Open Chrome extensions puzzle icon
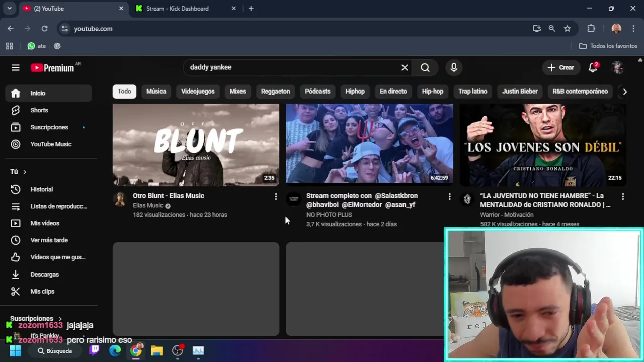The width and height of the screenshot is (644, 362). pos(591,29)
